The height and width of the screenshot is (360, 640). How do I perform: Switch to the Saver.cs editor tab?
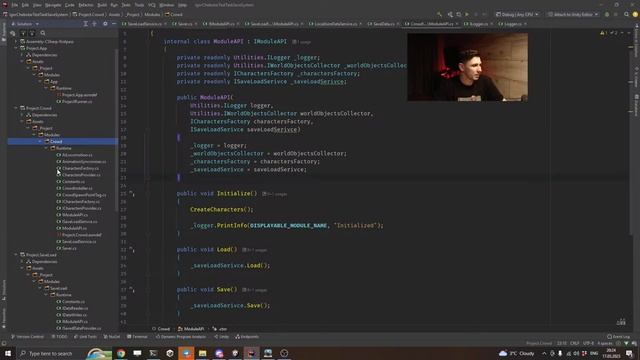[185, 24]
